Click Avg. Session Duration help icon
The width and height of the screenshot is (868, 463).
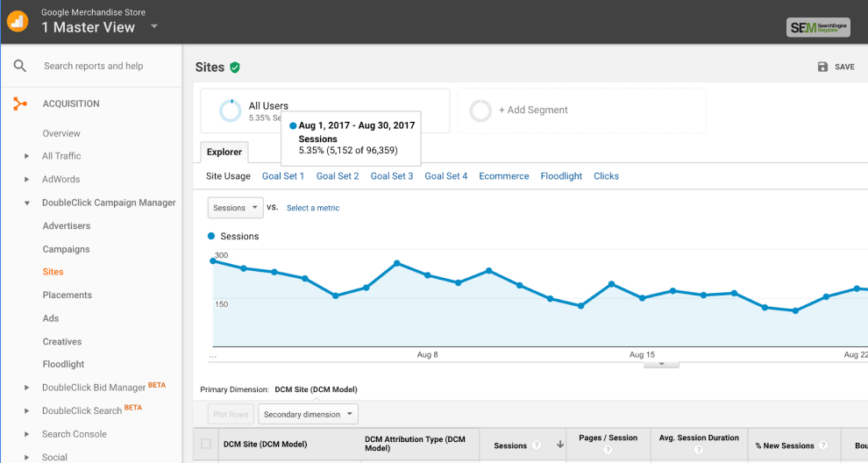pyautogui.click(x=699, y=450)
